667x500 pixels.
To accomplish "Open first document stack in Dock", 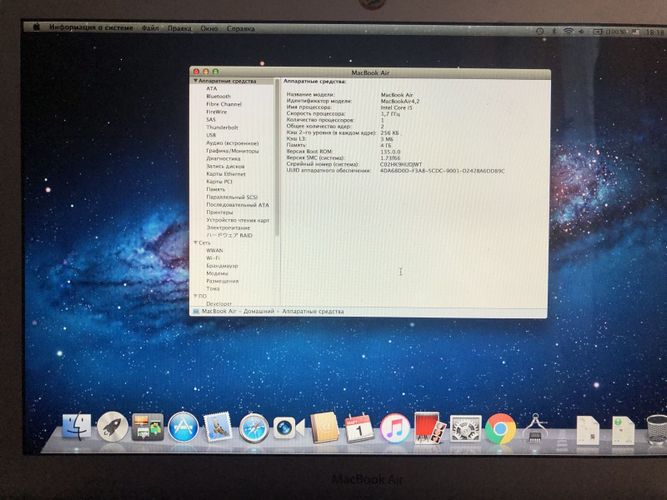I will point(588,430).
